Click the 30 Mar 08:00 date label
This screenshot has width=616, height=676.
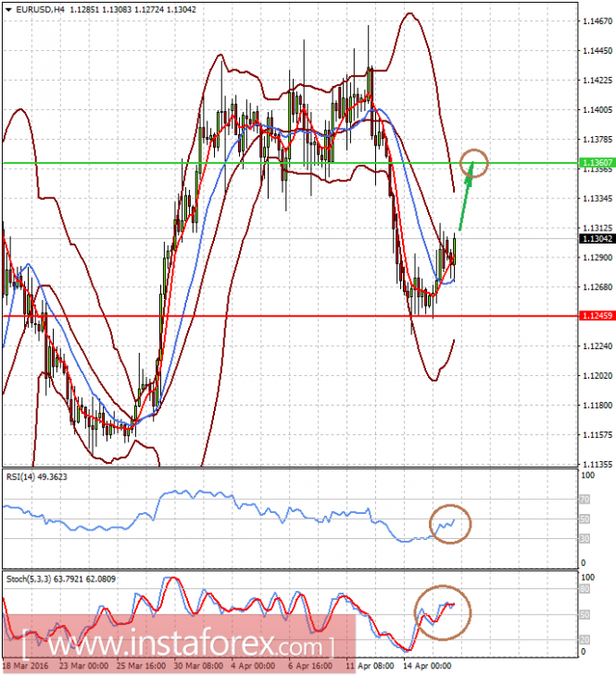click(198, 666)
